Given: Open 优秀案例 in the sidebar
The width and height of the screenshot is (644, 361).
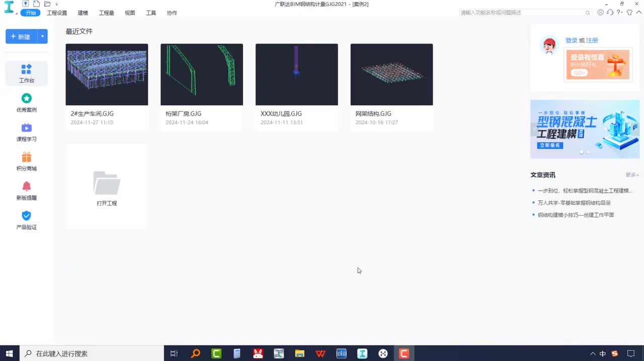Looking at the screenshot, I should 27,103.
